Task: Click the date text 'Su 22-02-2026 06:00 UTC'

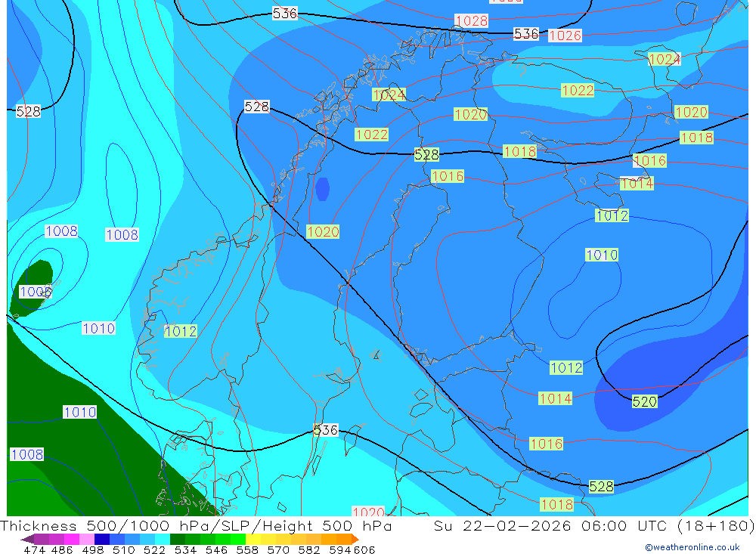Action: click(x=550, y=526)
